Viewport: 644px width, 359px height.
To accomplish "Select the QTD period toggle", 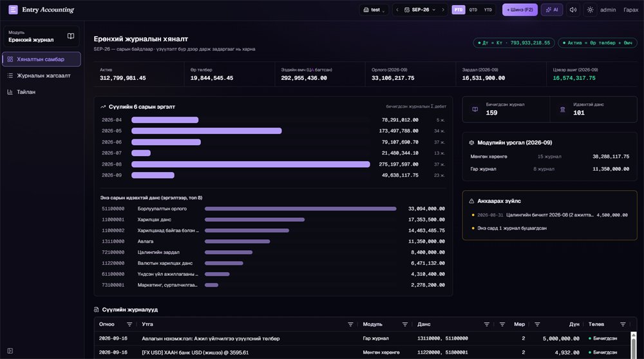I will 473,10.
